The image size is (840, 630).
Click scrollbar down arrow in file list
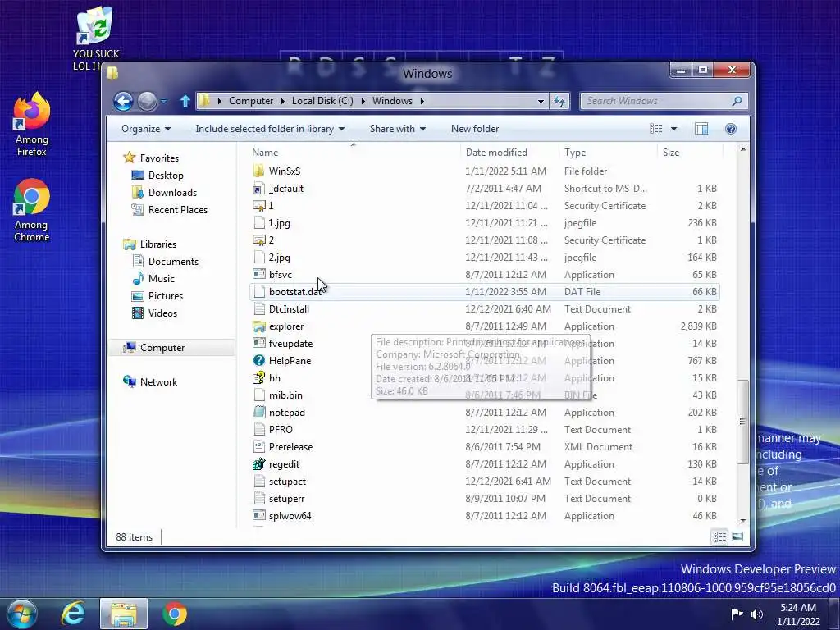(742, 521)
